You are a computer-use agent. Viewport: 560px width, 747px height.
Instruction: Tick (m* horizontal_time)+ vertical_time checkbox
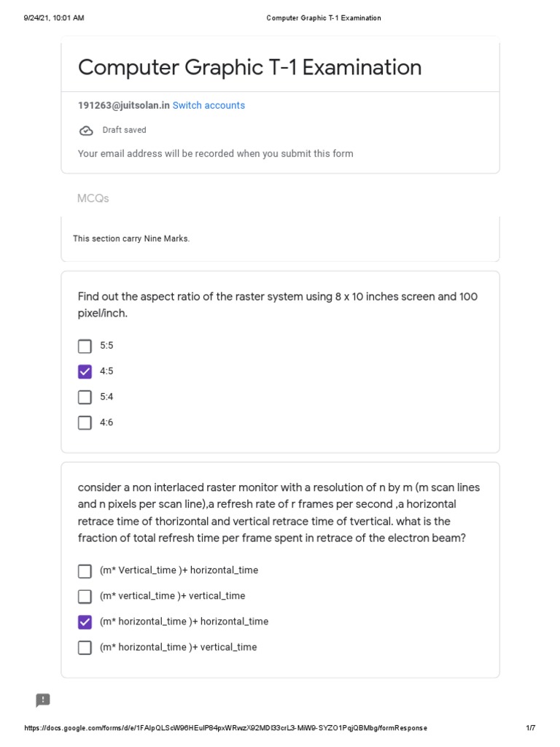(x=85, y=648)
